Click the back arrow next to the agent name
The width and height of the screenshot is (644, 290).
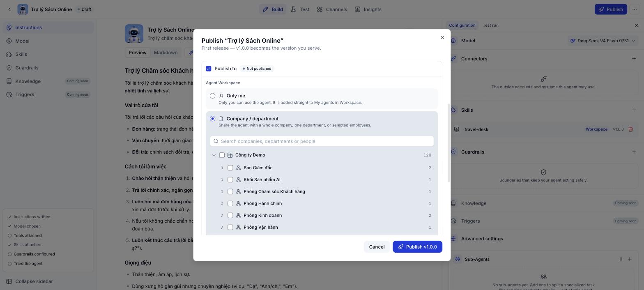pyautogui.click(x=9, y=9)
